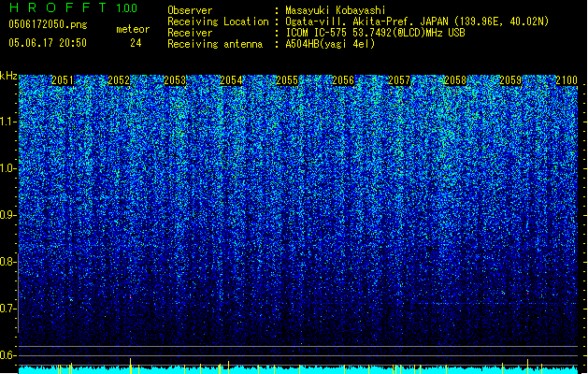
Task: Click the 2059 time marker
Action: click(510, 80)
